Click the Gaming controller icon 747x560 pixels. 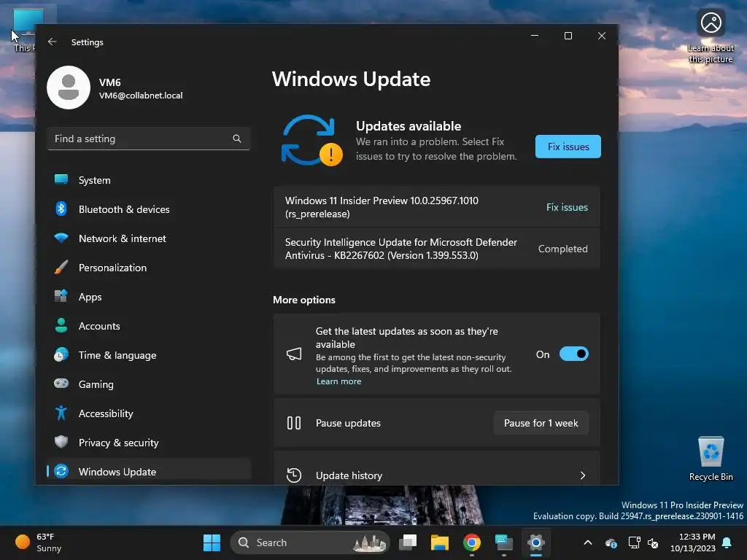point(61,384)
